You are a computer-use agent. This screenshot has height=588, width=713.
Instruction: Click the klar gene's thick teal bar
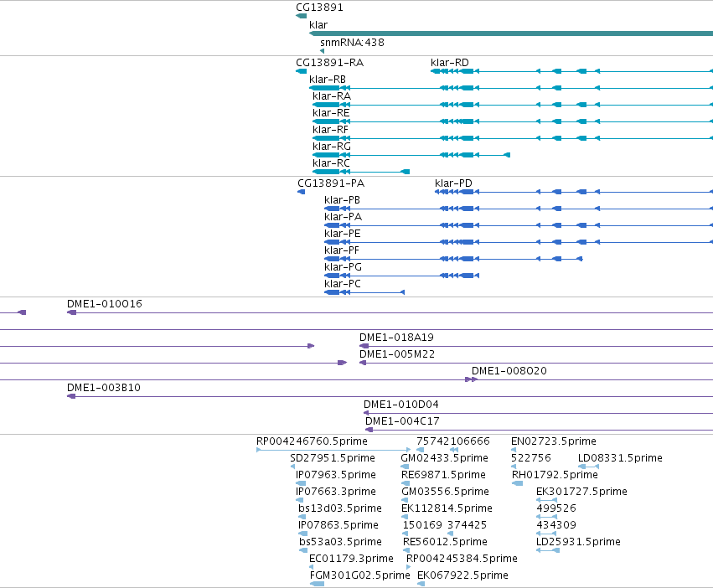tap(511, 34)
